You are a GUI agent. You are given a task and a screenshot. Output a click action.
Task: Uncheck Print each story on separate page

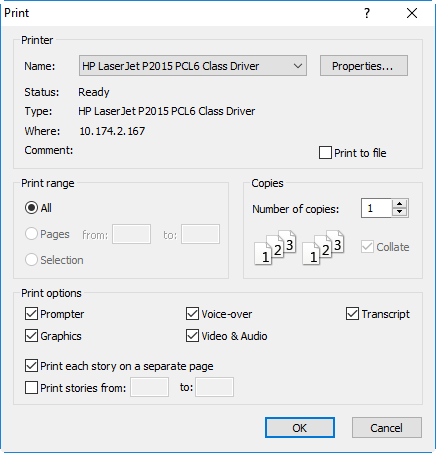(31, 366)
